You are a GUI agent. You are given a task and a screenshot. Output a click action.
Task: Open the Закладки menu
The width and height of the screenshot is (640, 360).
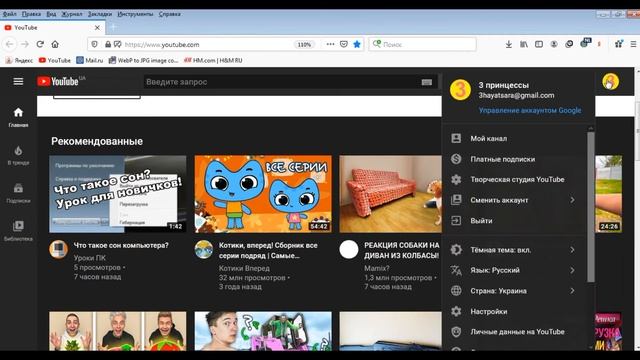tap(100, 14)
